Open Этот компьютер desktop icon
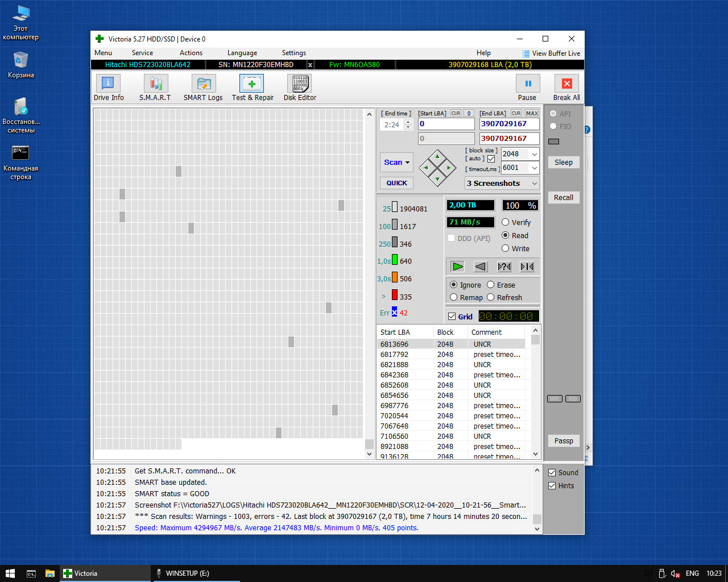This screenshot has width=728, height=582. (21, 23)
